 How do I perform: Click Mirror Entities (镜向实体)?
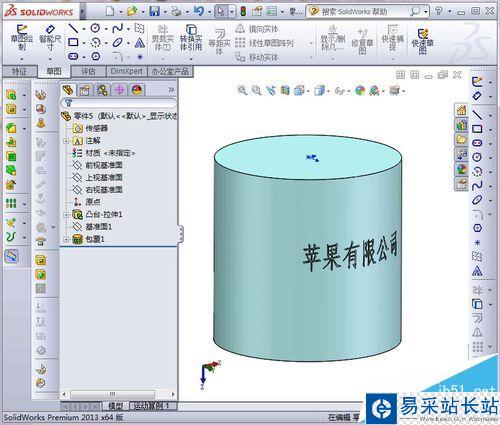[x=257, y=29]
